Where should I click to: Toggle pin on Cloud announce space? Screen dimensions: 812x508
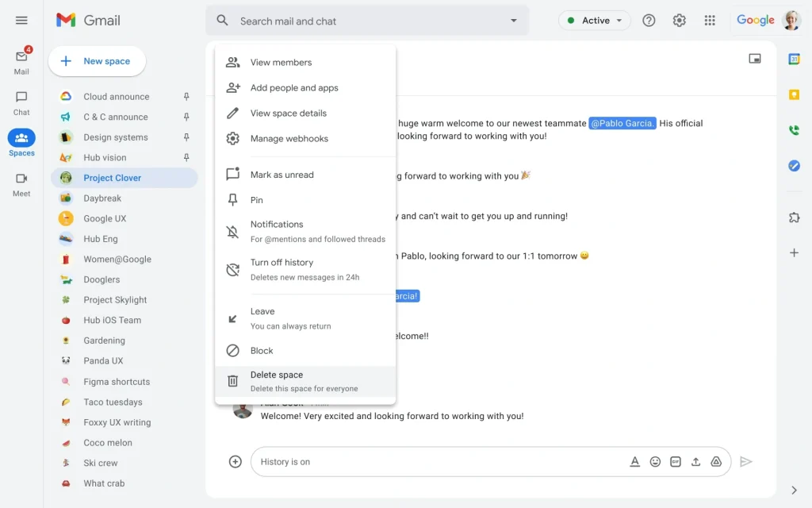(186, 97)
